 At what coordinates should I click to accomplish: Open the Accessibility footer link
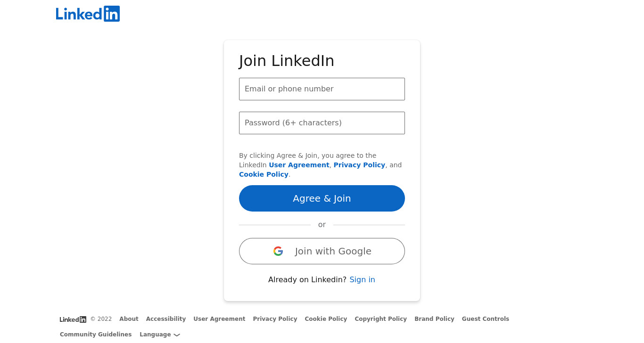[166, 319]
